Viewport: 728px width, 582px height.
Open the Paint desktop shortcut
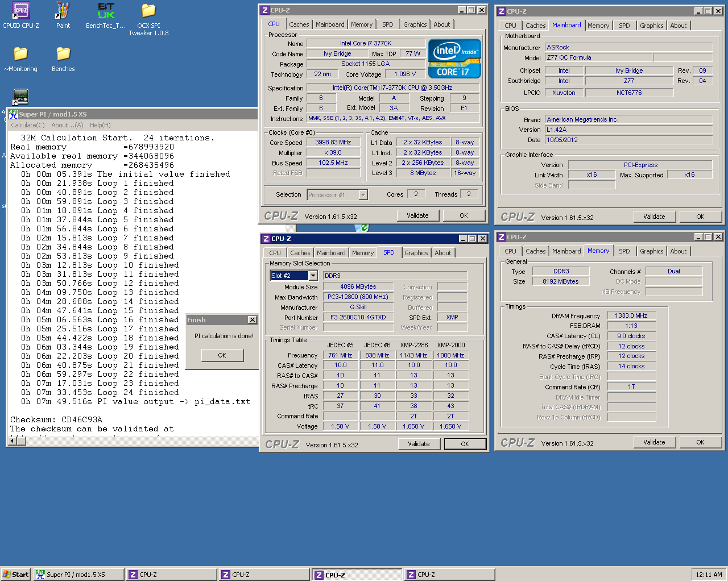click(x=63, y=15)
